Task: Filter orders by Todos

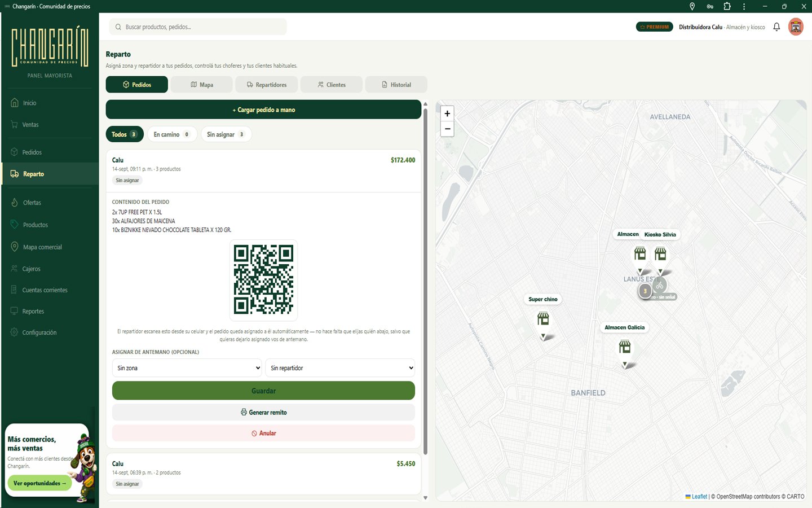Action: tap(125, 134)
